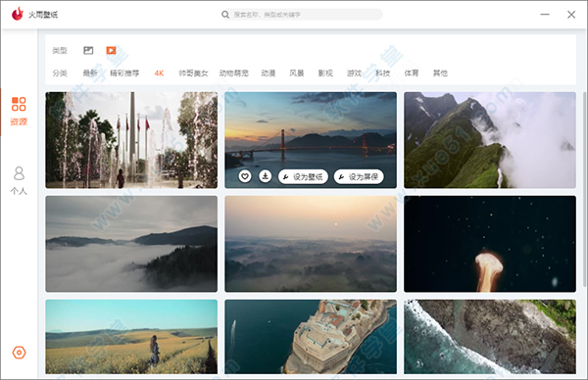Click the heart favorite icon on bridge wallpaper
The height and width of the screenshot is (380, 588).
pos(245,176)
